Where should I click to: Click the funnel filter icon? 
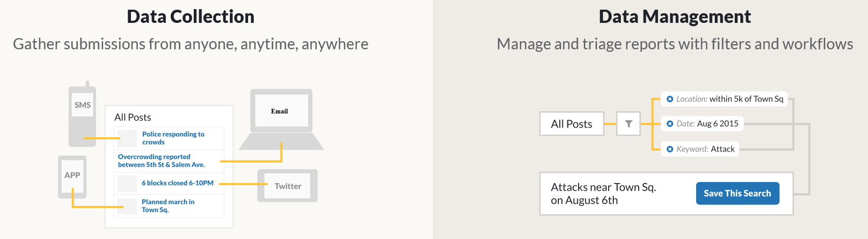pos(628,124)
